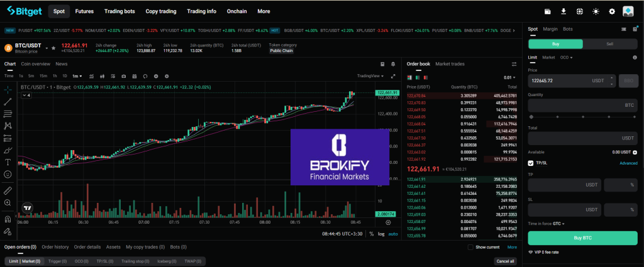644x267 pixels.
Task: Activate the chart zoom-in tool
Action: point(8,202)
